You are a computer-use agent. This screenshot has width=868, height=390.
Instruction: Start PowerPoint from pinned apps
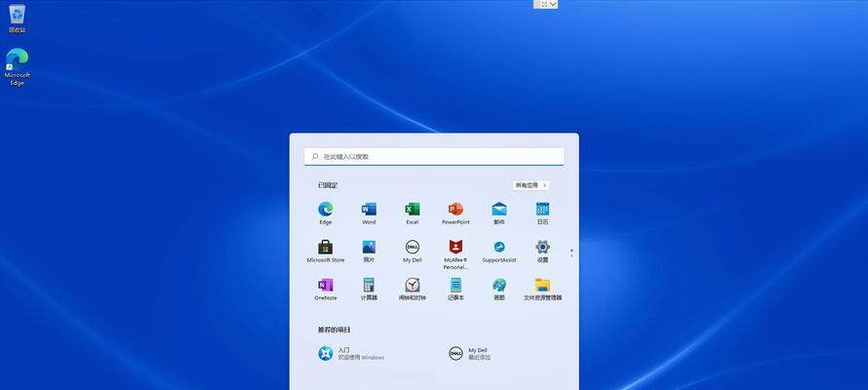455,213
